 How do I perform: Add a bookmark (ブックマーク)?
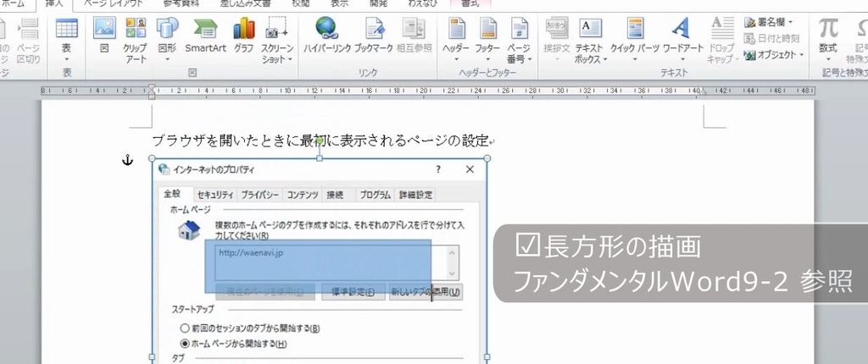coord(373,36)
